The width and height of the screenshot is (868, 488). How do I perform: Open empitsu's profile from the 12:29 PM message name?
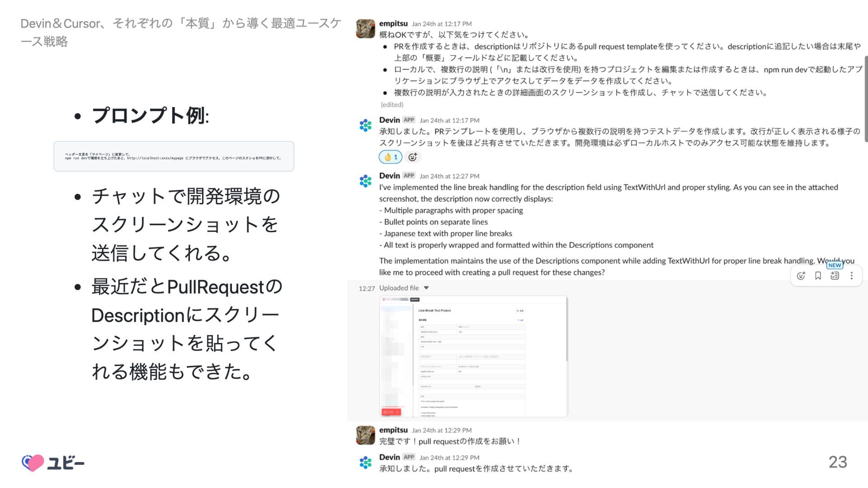coord(393,430)
